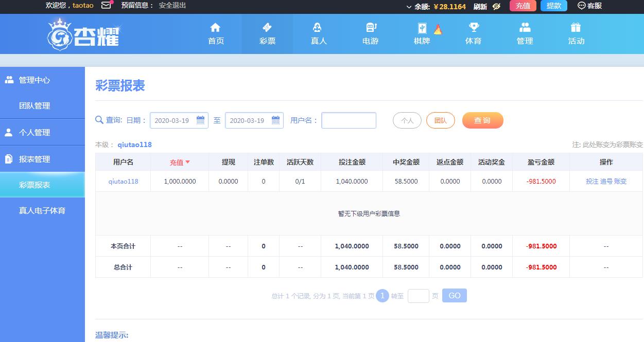The height and width of the screenshot is (342, 644).
Task: Sort table by 充值 column arrow
Action: (188, 162)
